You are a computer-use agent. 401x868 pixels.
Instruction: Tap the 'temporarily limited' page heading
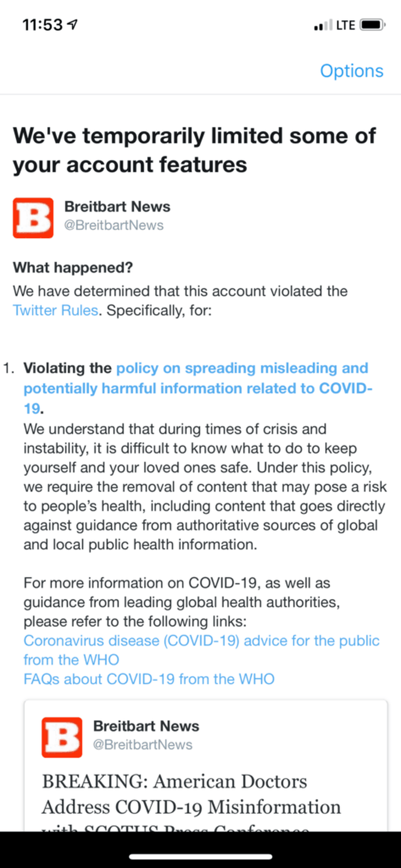tap(194, 150)
